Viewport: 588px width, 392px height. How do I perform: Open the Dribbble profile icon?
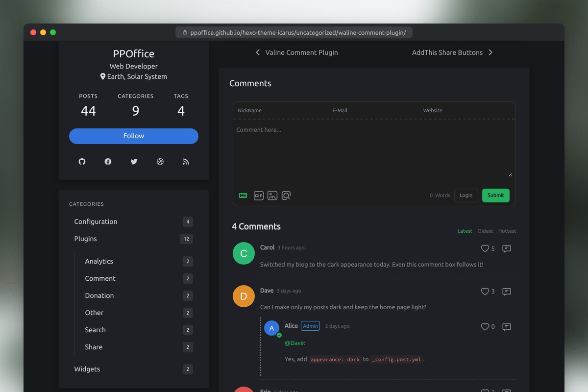point(160,162)
